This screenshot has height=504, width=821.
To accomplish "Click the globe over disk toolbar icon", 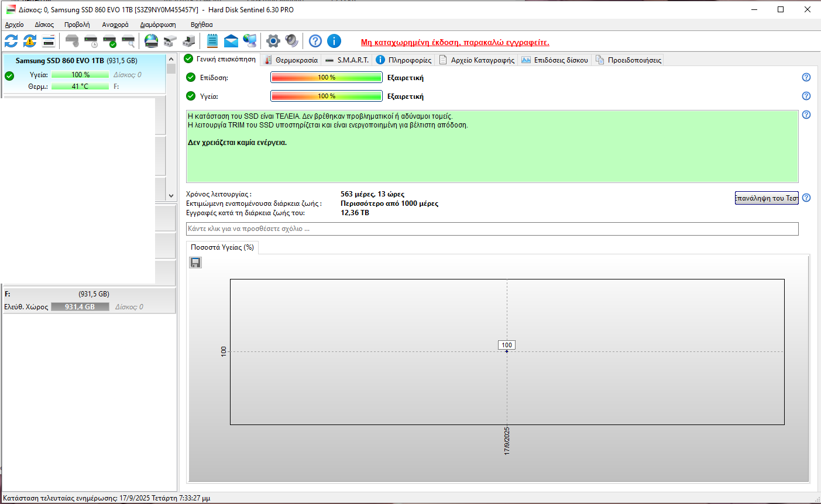I will coord(152,41).
